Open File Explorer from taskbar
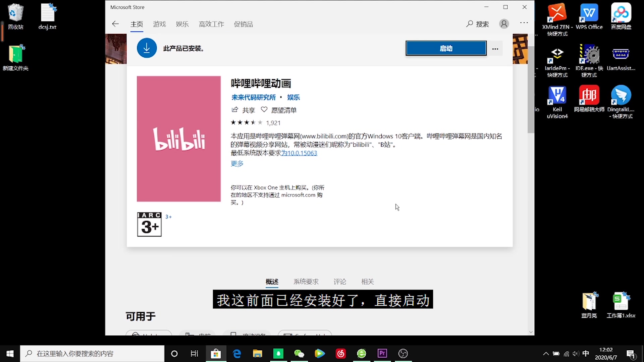This screenshot has height=362, width=644. (257, 354)
